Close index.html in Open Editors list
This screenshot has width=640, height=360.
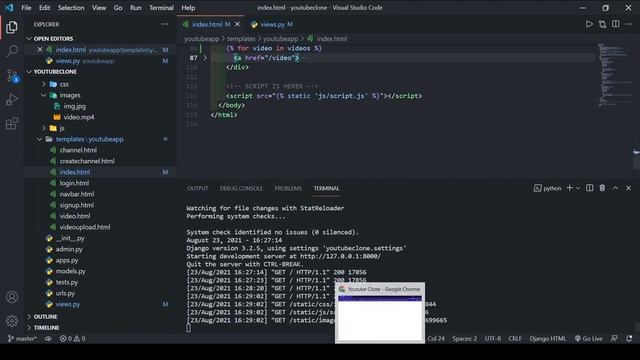40,49
